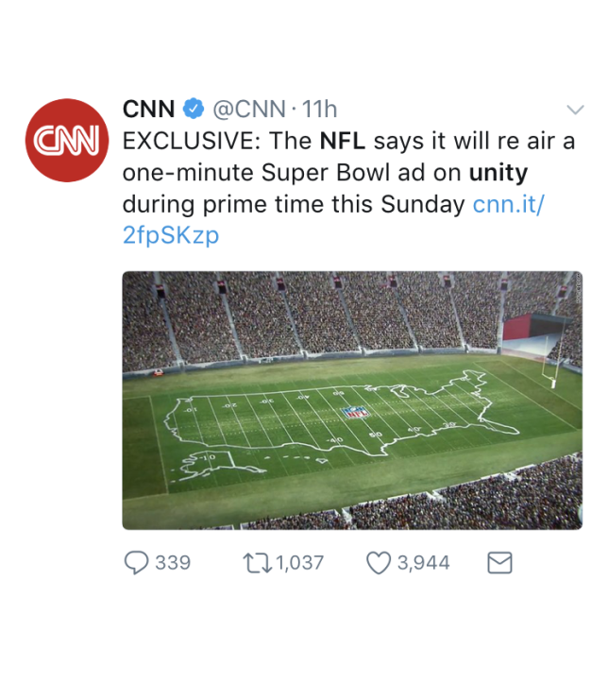Share tweet via envelope message icon

coord(499,563)
